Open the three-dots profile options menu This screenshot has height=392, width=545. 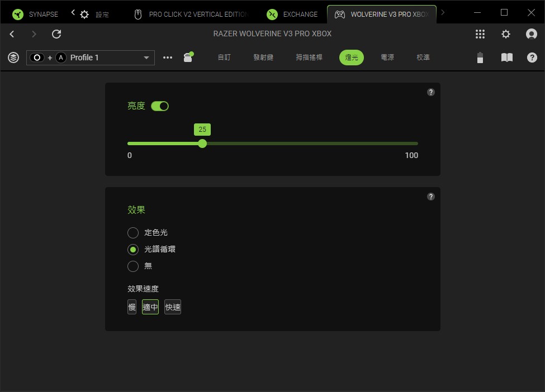[168, 58]
